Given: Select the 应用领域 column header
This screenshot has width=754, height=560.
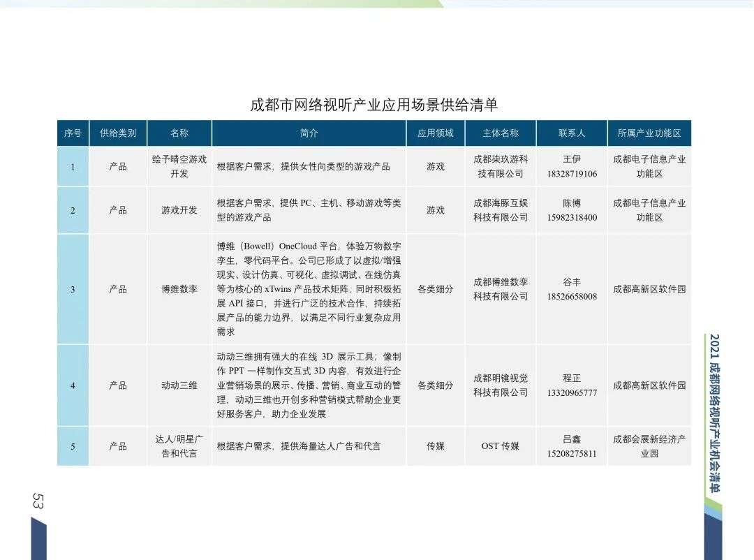Looking at the screenshot, I should pos(435,133).
